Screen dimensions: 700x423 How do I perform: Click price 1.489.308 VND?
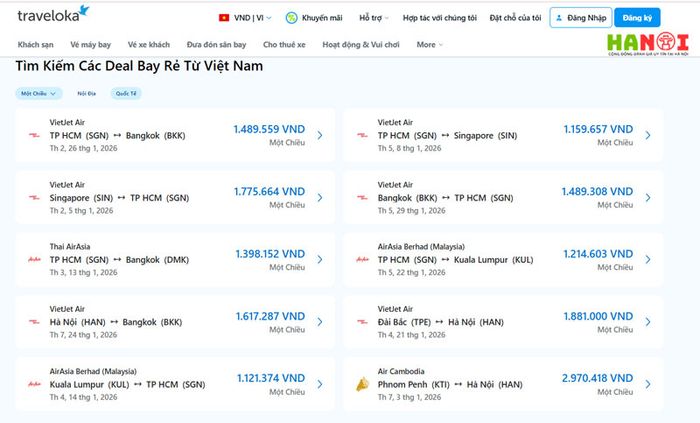(597, 191)
